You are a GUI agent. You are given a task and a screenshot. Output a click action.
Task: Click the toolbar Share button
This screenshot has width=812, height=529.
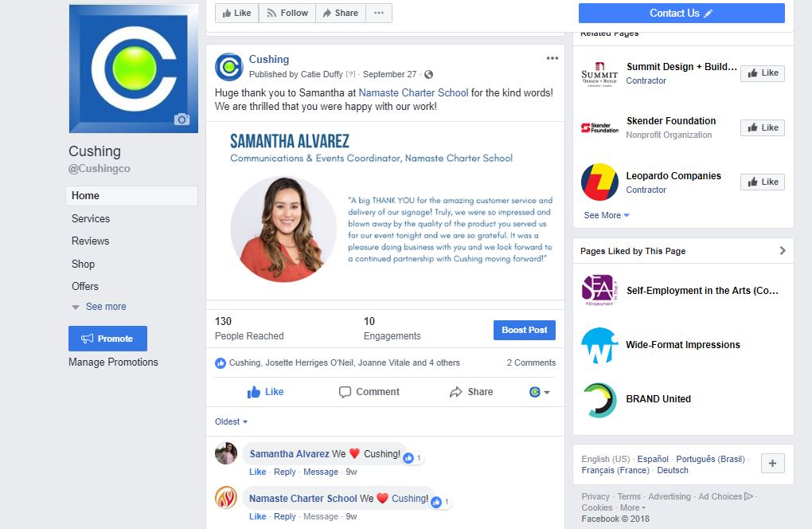click(341, 13)
